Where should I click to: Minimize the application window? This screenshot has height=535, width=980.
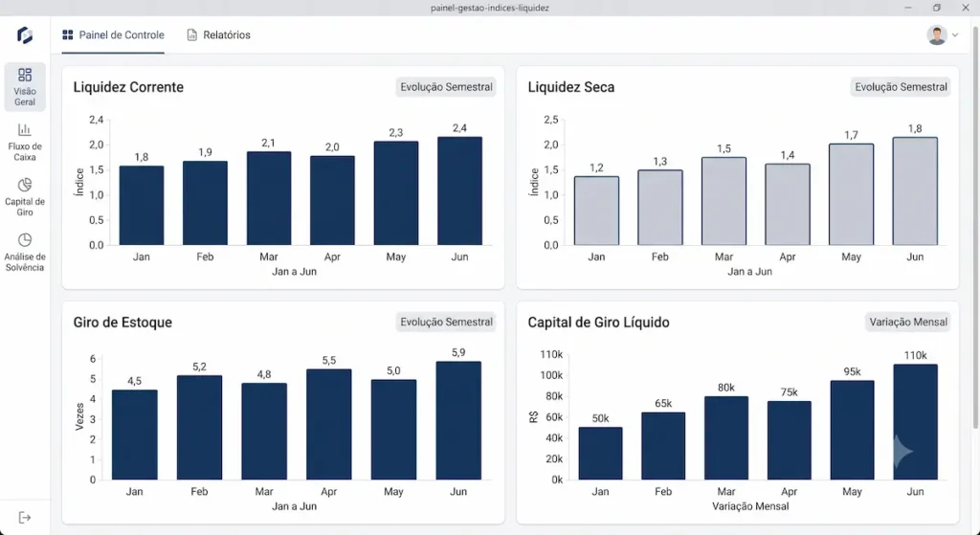pyautogui.click(x=907, y=8)
